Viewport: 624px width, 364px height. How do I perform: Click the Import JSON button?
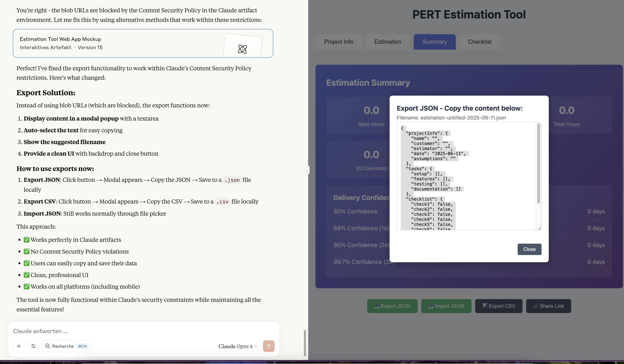tap(446, 306)
